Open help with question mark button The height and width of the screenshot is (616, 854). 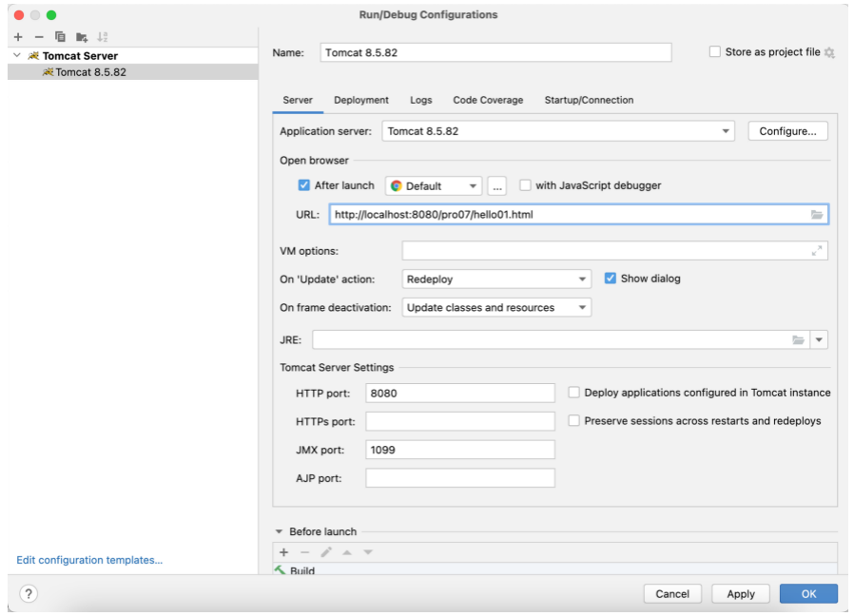click(x=29, y=594)
